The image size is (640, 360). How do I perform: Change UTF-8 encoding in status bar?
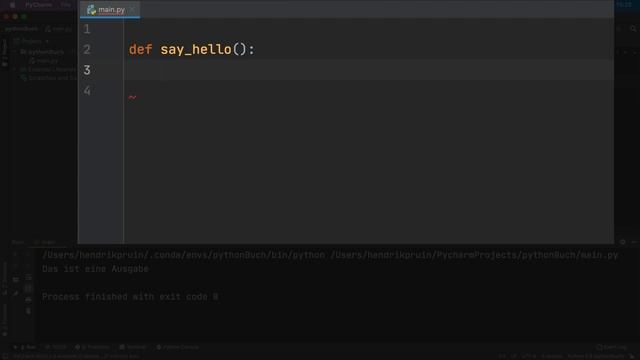point(529,356)
